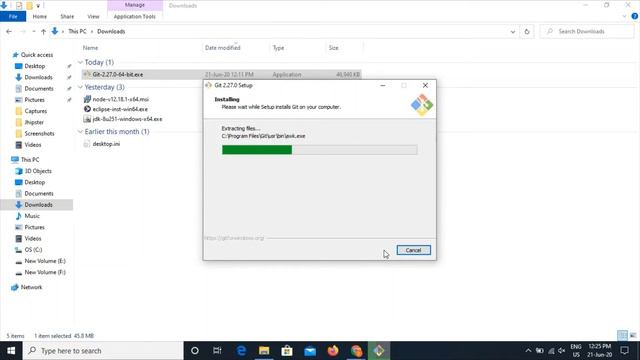Open Task View from the taskbar
This screenshot has height=360, width=640.
[x=217, y=351]
